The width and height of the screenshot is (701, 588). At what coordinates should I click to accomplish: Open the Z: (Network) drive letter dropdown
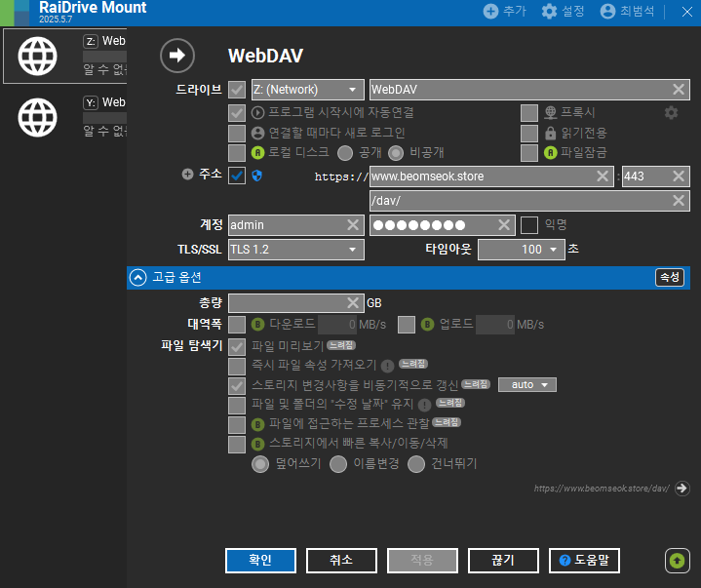307,90
